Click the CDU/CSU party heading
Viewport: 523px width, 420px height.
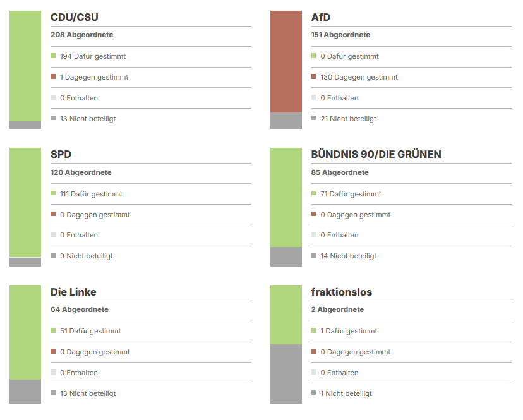tap(75, 17)
